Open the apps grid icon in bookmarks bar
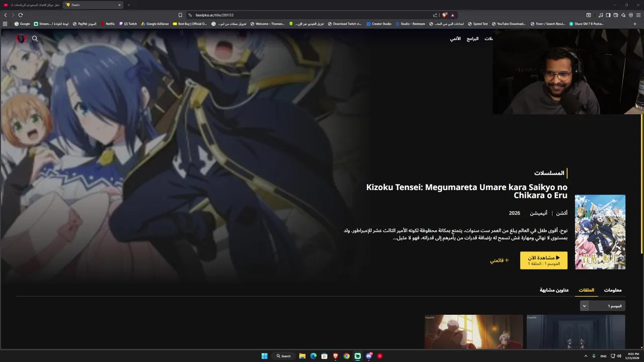Viewport: 644px width, 362px height. 5,24
